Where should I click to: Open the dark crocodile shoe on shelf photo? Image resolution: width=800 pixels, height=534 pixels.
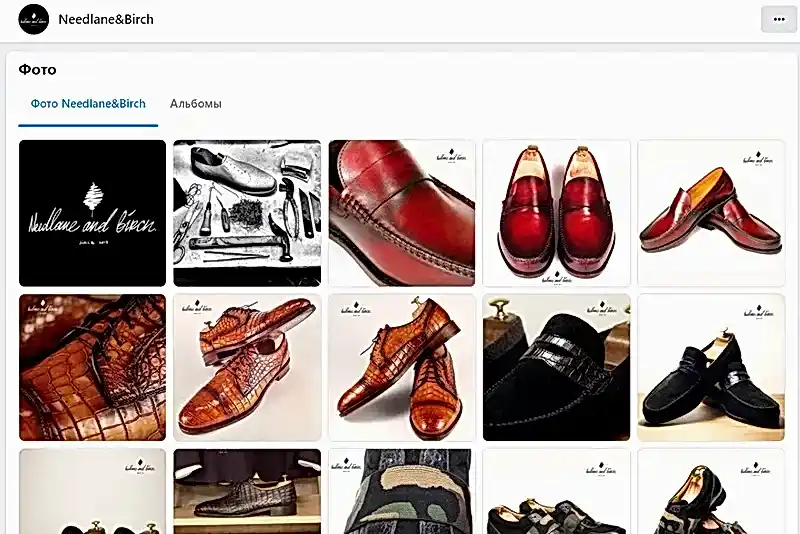point(247,491)
